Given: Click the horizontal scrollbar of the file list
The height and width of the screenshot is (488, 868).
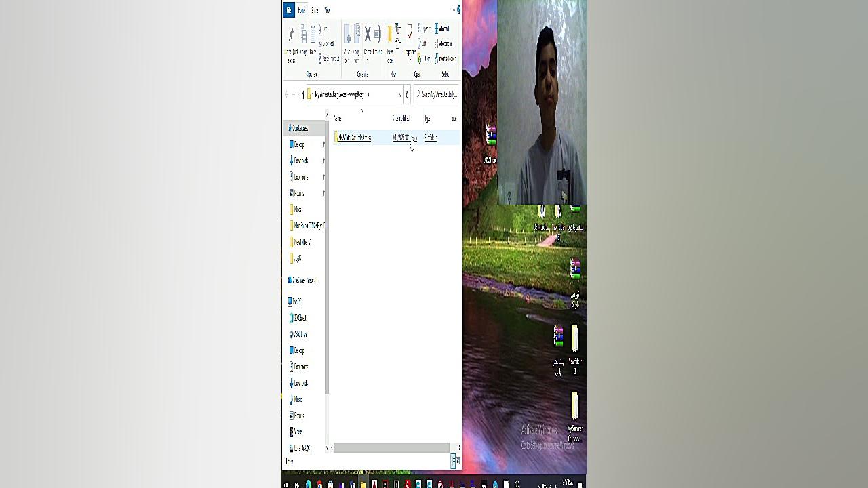Looking at the screenshot, I should (x=391, y=447).
